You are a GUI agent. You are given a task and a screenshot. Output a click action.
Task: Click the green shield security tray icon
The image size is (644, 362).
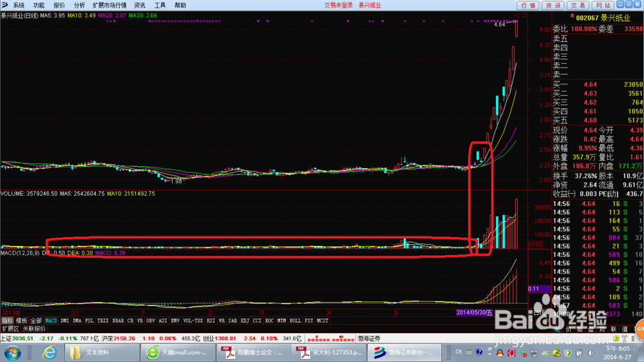point(567,353)
